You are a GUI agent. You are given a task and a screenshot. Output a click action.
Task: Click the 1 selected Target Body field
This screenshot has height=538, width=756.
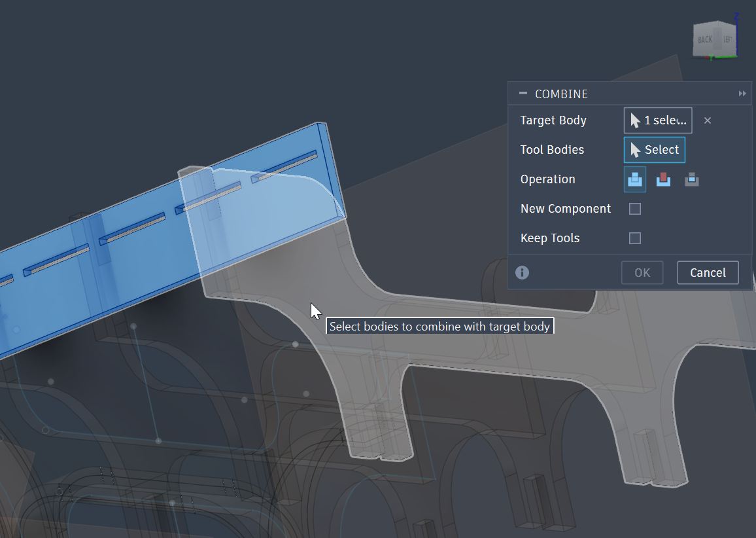click(657, 120)
